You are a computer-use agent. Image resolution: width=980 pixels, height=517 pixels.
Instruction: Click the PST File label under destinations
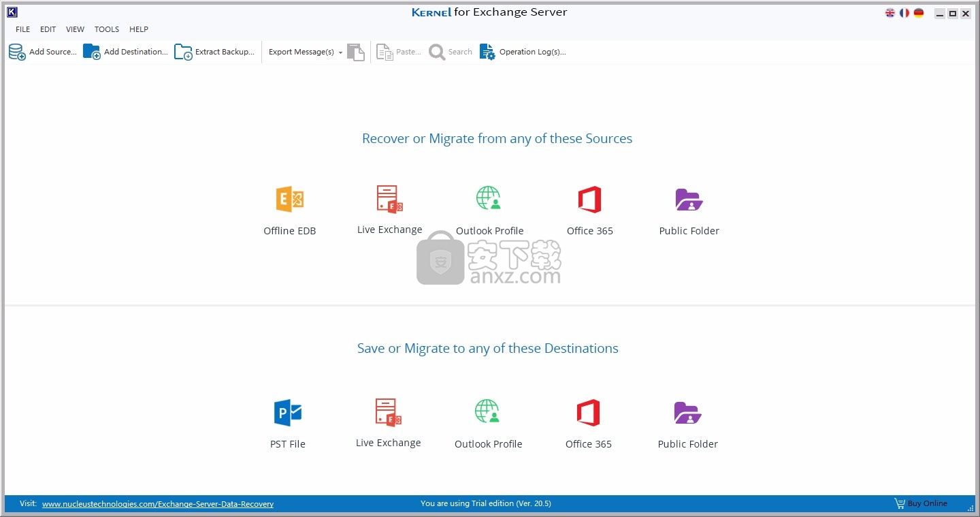coord(288,444)
